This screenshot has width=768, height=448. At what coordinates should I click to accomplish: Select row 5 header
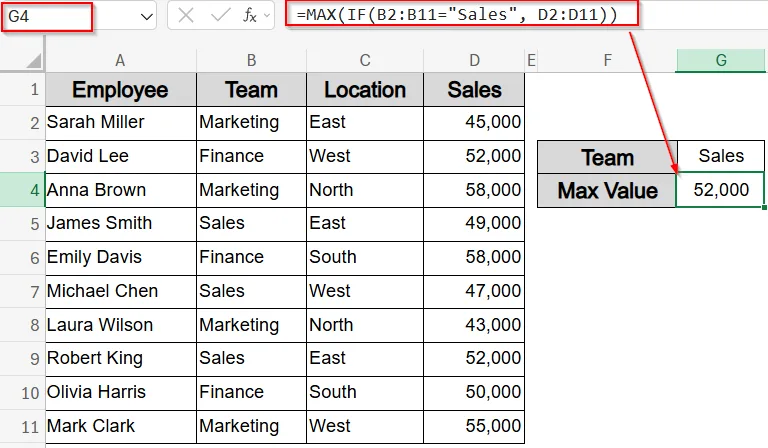pos(23,224)
